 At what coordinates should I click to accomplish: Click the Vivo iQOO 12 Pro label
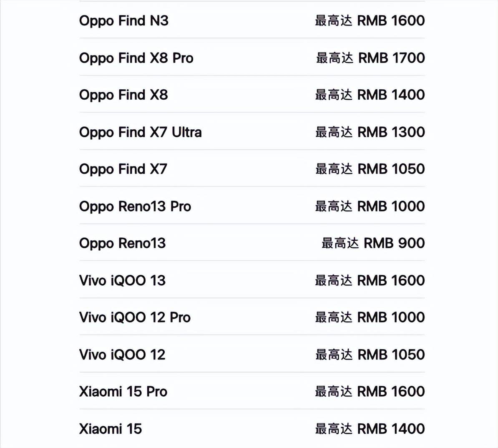(x=135, y=317)
